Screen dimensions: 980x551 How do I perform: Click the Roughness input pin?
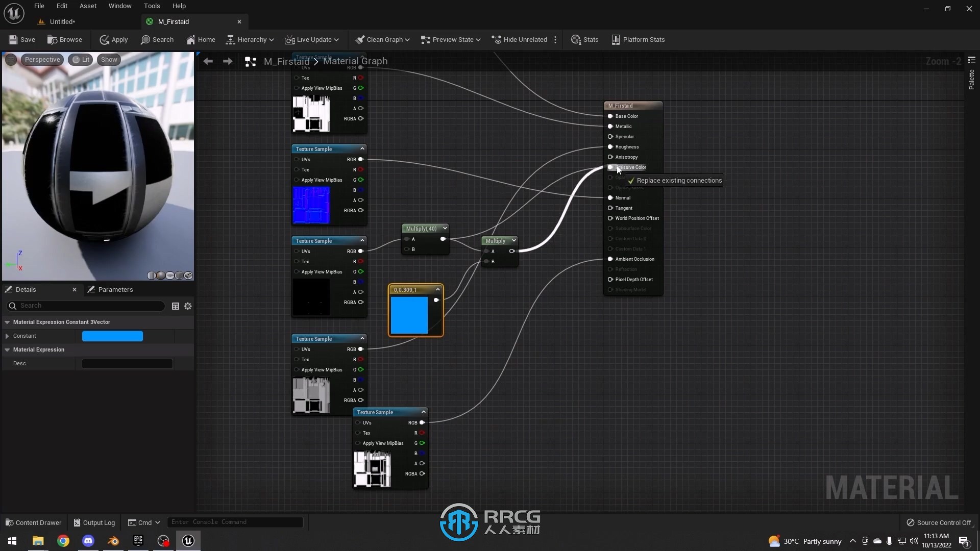[610, 147]
